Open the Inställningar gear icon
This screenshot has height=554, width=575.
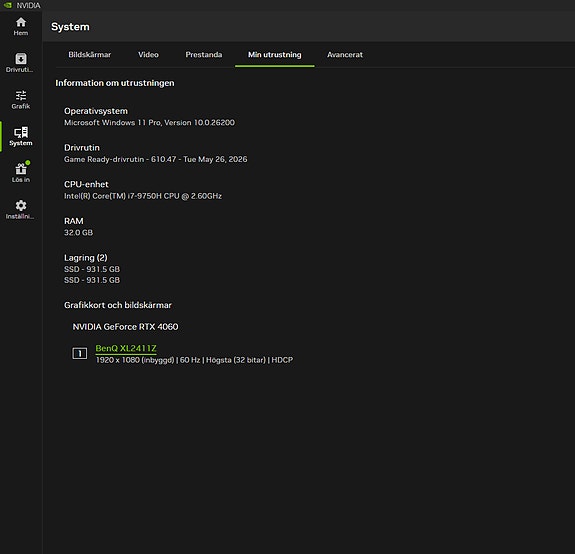tap(21, 205)
